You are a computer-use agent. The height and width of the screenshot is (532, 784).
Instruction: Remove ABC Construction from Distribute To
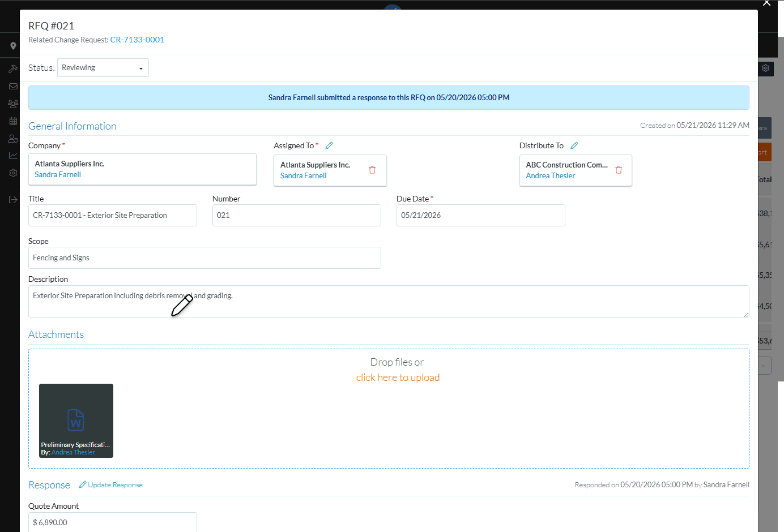tap(619, 170)
